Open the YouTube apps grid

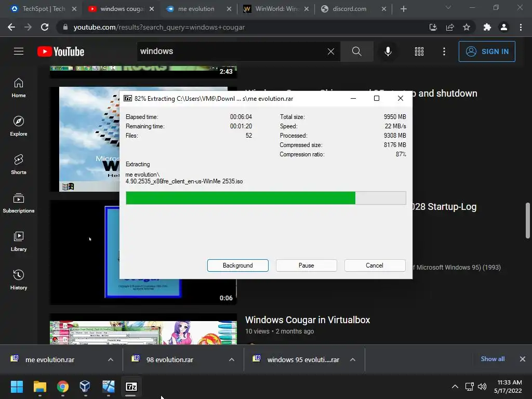click(x=419, y=51)
